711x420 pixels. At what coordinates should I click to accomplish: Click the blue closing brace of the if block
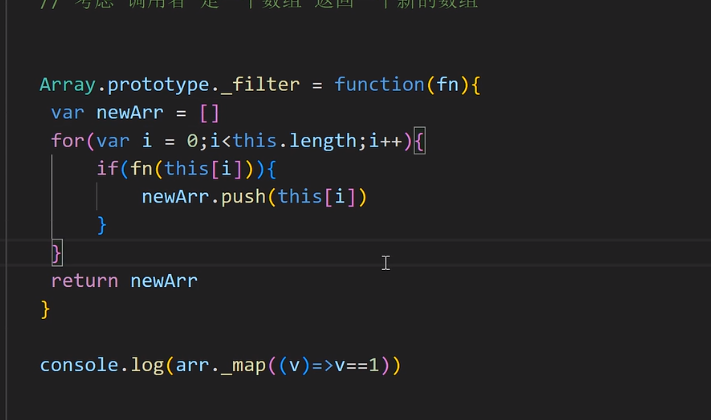point(102,225)
